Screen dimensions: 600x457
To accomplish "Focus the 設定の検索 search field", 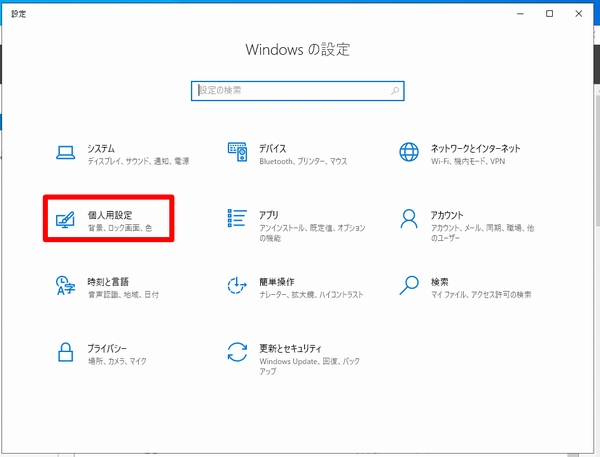I will (298, 91).
